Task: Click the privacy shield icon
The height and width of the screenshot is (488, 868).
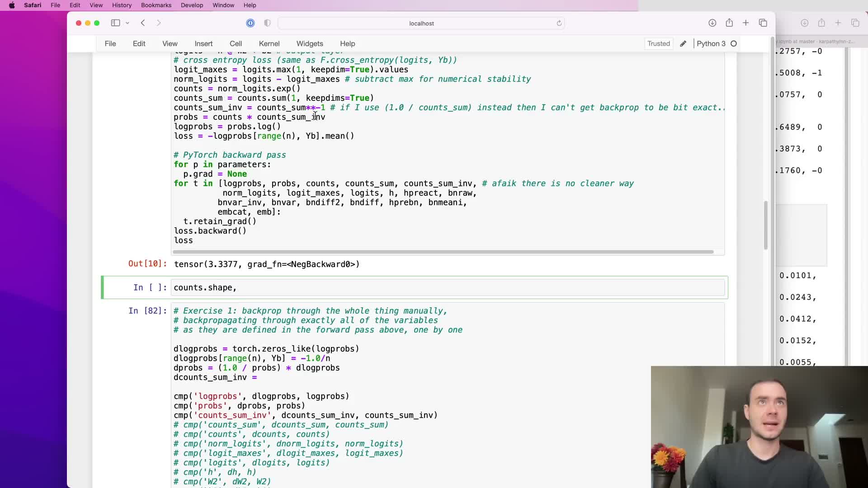Action: point(267,23)
